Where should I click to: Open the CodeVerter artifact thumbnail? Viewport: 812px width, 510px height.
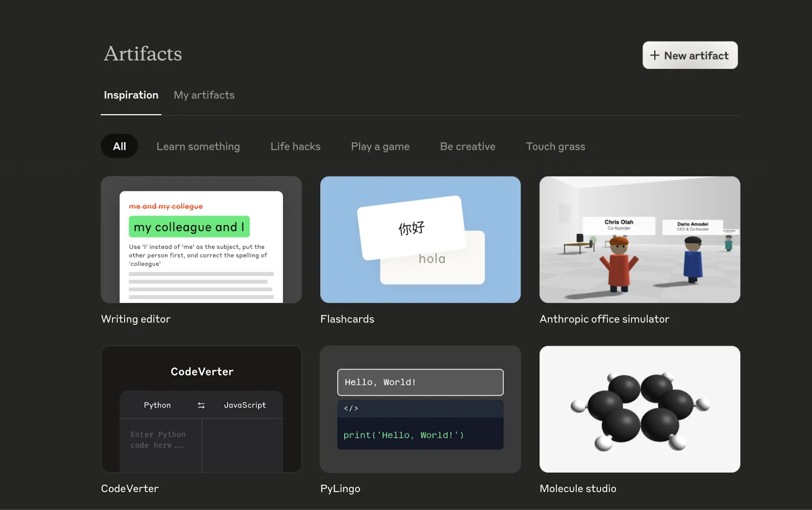click(201, 409)
